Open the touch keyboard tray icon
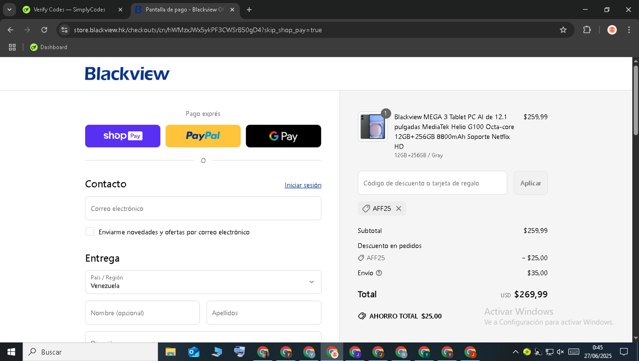This screenshot has width=639, height=361. coord(574,352)
